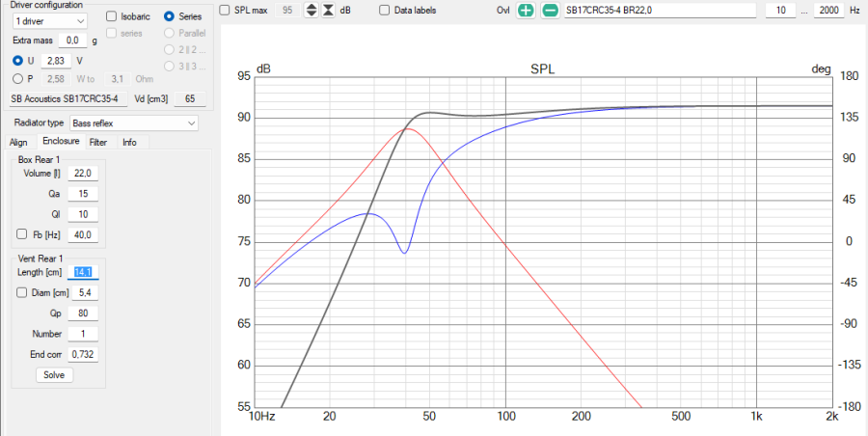The width and height of the screenshot is (868, 436).
Task: Switch to the Filter tab
Action: click(98, 143)
